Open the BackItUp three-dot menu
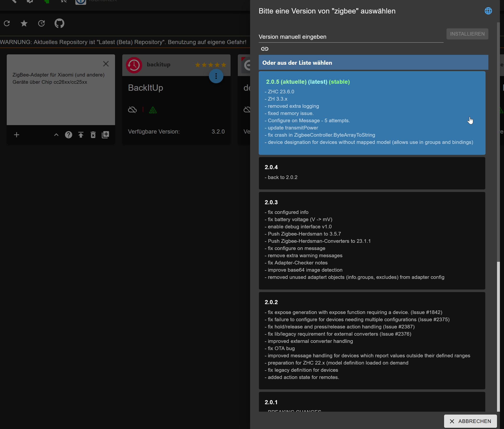The height and width of the screenshot is (429, 504). click(x=216, y=76)
